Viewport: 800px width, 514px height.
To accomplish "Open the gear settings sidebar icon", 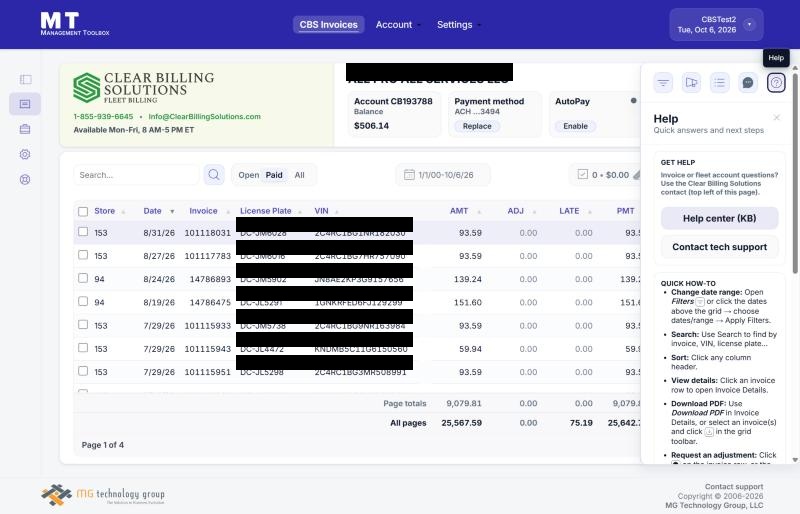I will tap(25, 154).
